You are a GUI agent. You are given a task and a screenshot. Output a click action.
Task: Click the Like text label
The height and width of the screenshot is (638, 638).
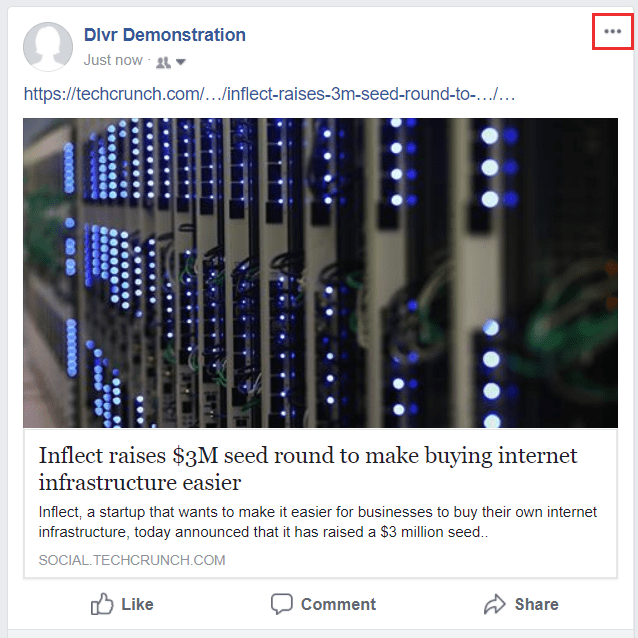(137, 604)
